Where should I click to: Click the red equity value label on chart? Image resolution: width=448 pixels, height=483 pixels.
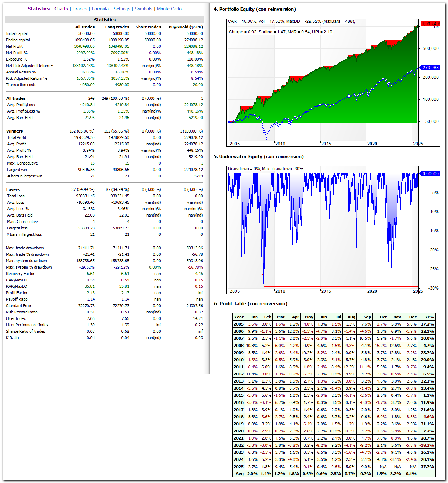pyautogui.click(x=430, y=24)
